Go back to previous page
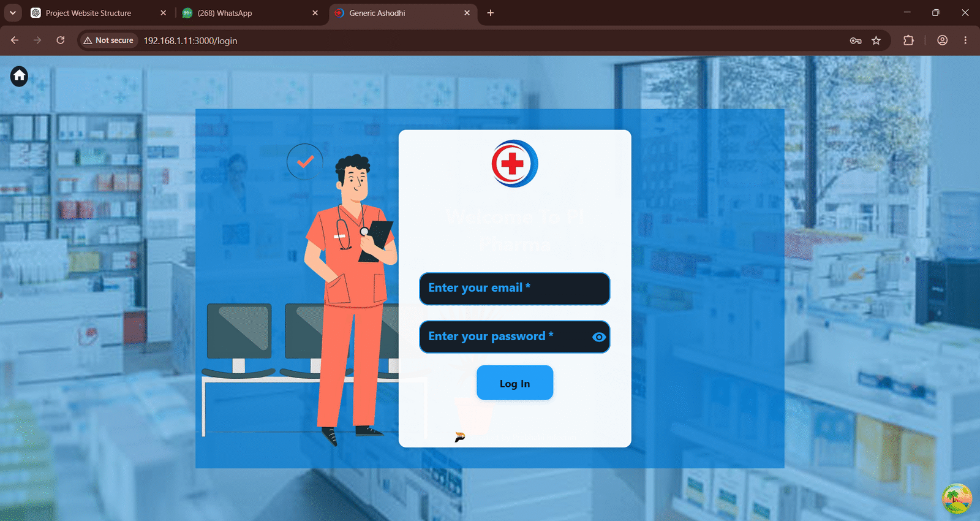Screen dimensions: 980x521 [15, 40]
